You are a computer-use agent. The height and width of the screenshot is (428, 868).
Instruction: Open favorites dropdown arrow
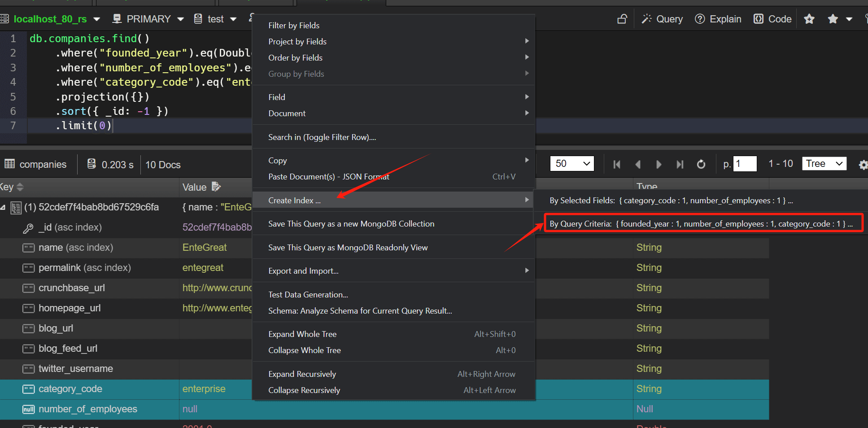coord(849,19)
